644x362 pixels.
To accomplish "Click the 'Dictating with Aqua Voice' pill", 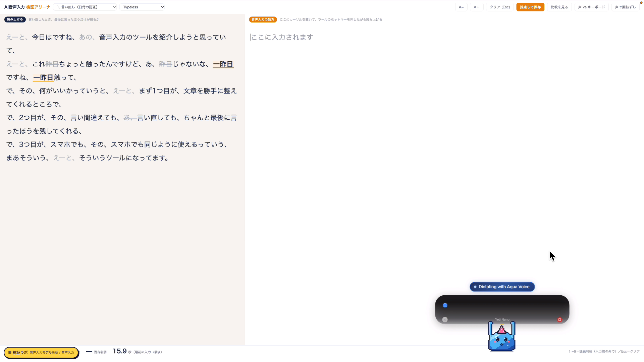I will click(502, 287).
